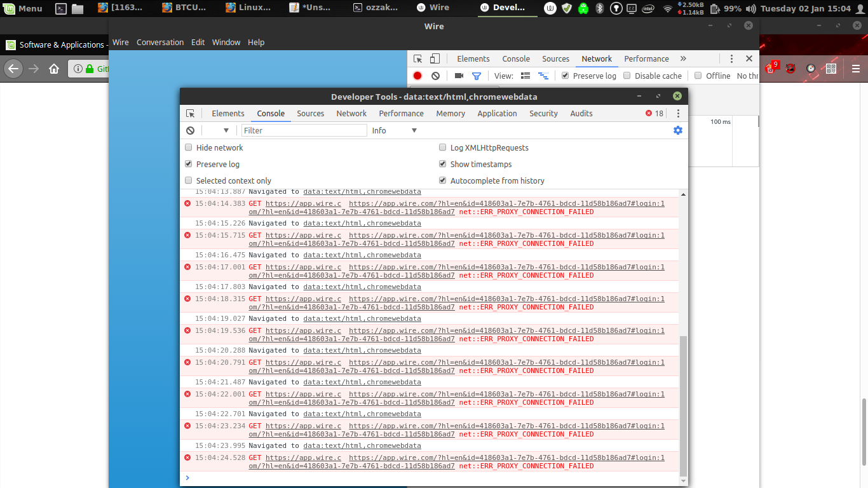Select the inspect element tool in Developer Tools window
Image resolution: width=868 pixels, height=488 pixels.
tap(190, 114)
